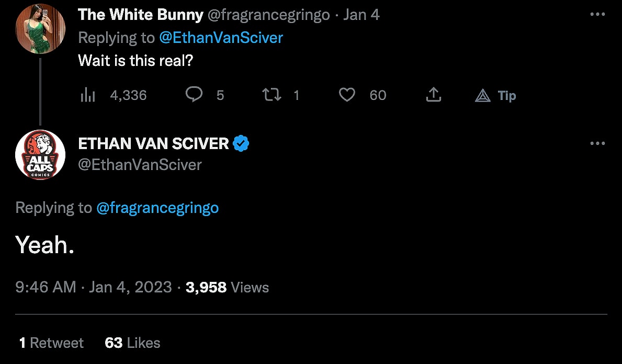Open The White Bunny display name

140,15
